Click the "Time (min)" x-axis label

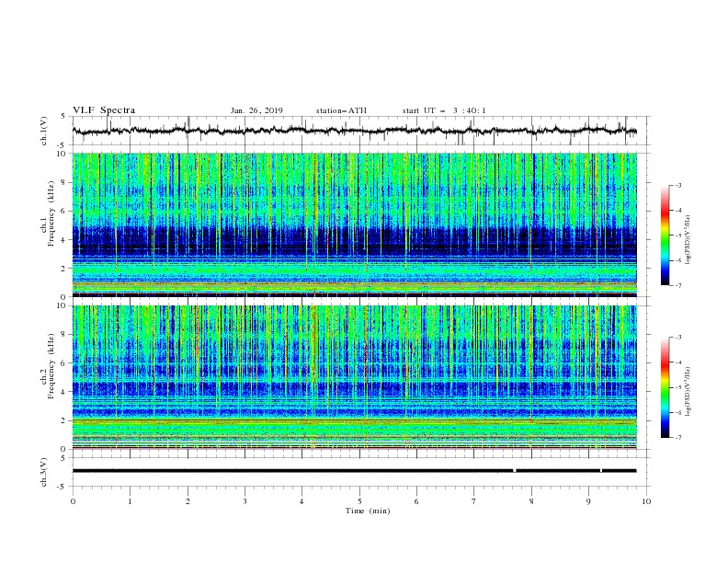point(368,511)
